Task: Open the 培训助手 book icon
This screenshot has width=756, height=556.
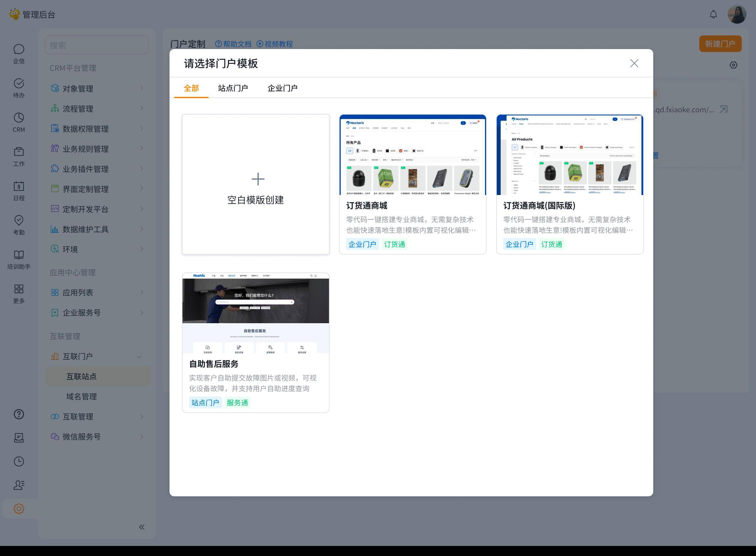Action: [19, 255]
